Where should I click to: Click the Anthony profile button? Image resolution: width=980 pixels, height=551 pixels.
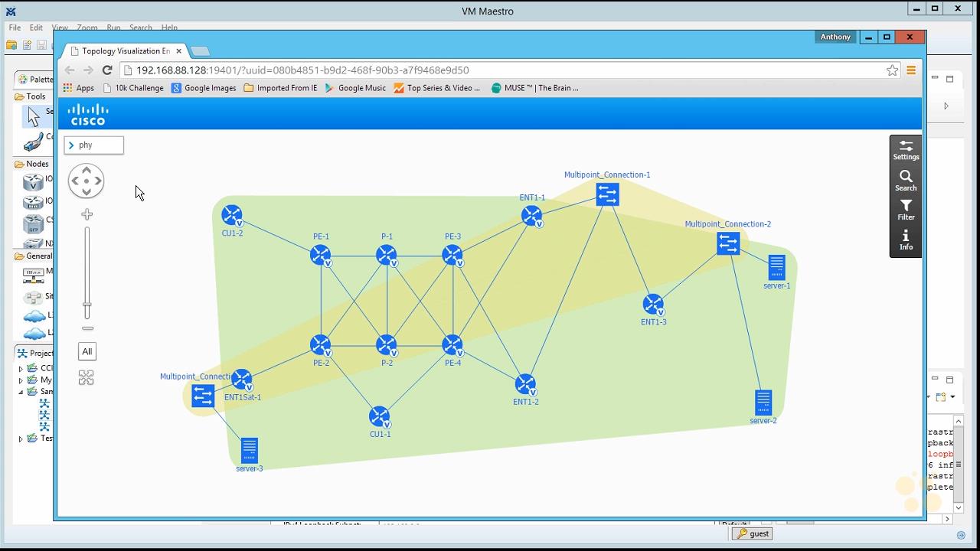(835, 37)
